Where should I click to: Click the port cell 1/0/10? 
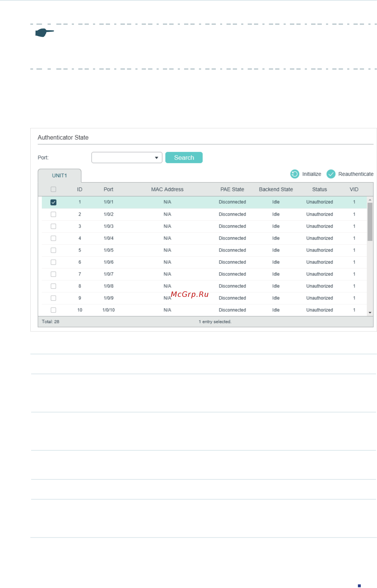point(108,310)
